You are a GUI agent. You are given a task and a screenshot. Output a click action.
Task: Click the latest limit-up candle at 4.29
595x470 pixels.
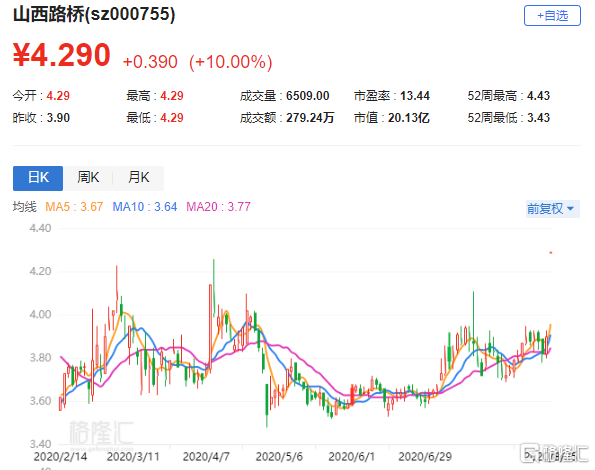click(x=551, y=253)
